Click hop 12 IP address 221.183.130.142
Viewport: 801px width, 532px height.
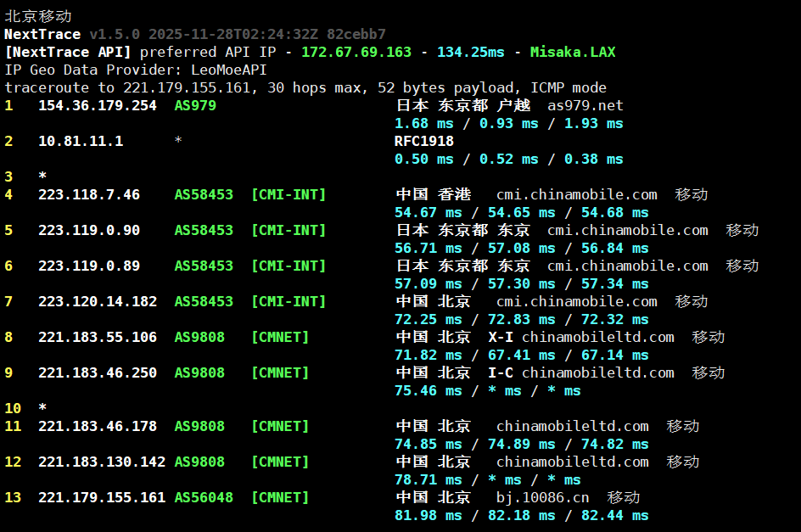[102, 462]
